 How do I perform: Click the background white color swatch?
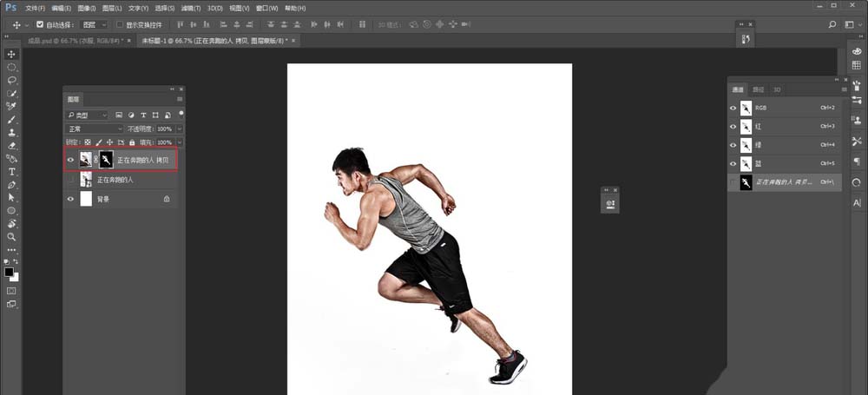click(x=16, y=278)
